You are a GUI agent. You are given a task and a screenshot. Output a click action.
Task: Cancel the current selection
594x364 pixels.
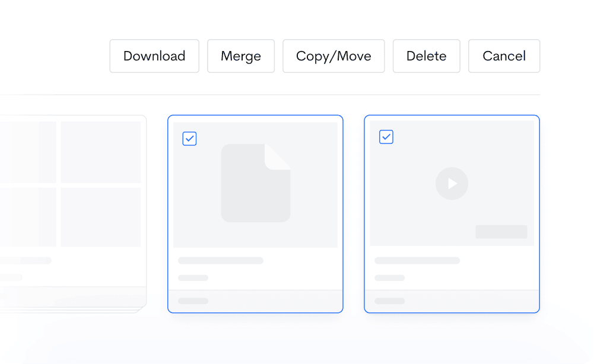coord(504,56)
